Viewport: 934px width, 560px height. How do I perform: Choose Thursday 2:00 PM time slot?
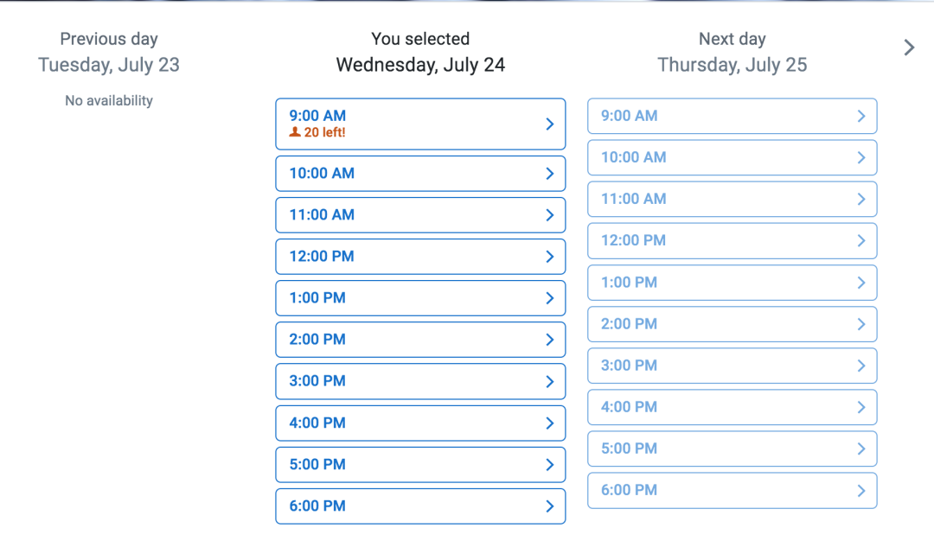point(732,324)
